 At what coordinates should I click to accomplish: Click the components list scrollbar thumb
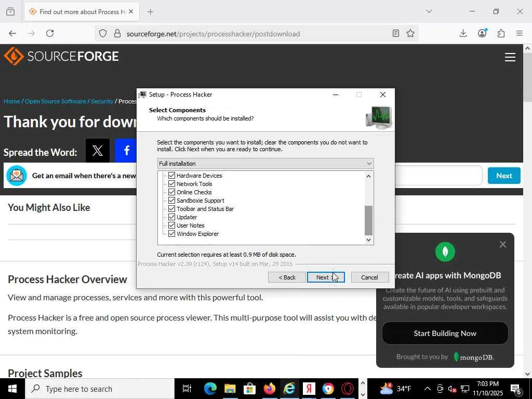369,220
